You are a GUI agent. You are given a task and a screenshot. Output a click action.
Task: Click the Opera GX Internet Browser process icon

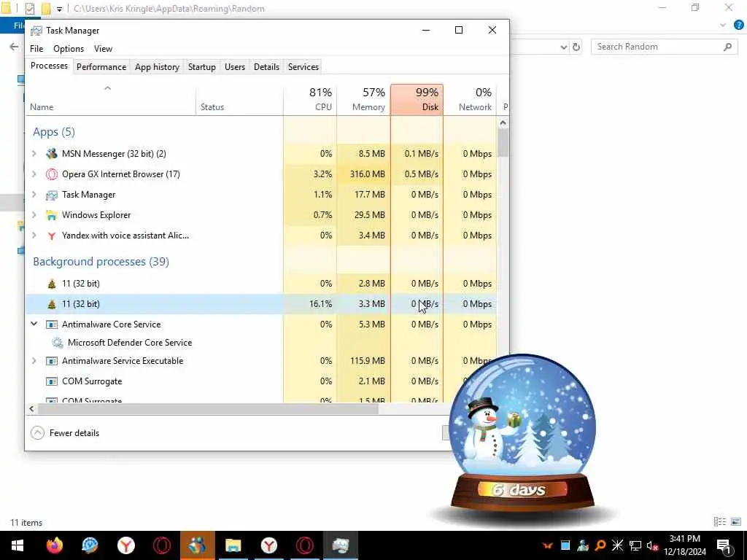(x=52, y=174)
